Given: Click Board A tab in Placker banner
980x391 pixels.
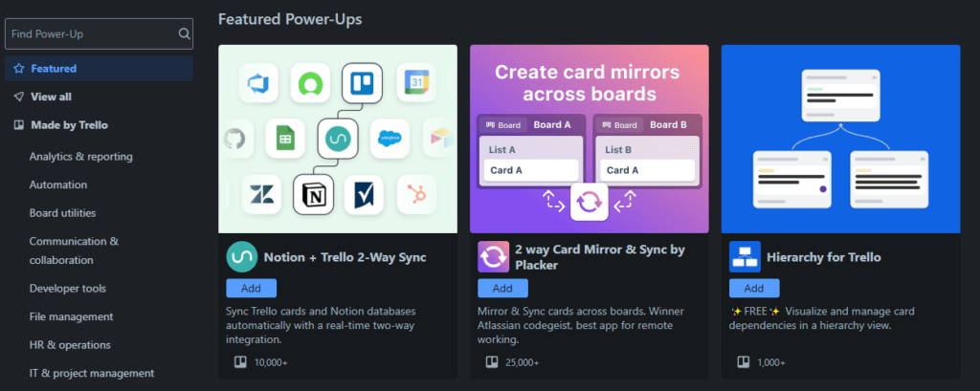Looking at the screenshot, I should point(550,124).
